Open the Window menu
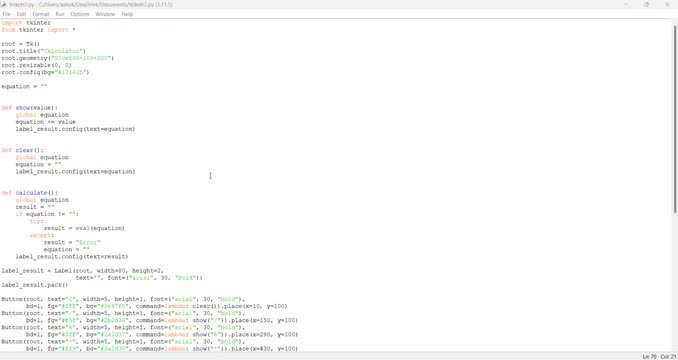 [105, 14]
